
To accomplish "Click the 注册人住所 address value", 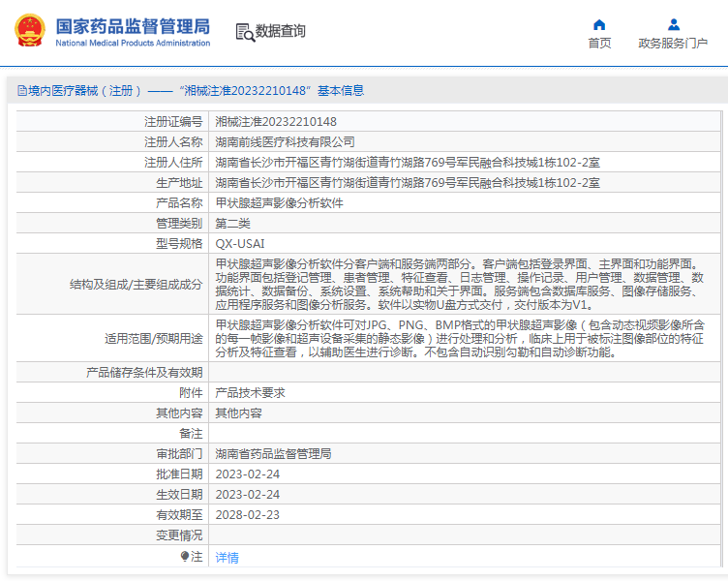I will [x=408, y=163].
